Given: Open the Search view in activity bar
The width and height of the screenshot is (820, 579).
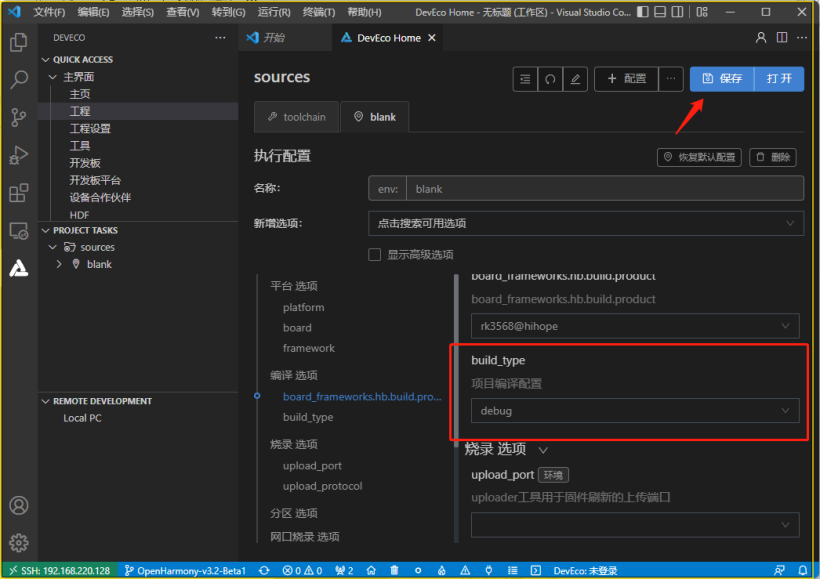Looking at the screenshot, I should click(x=18, y=80).
